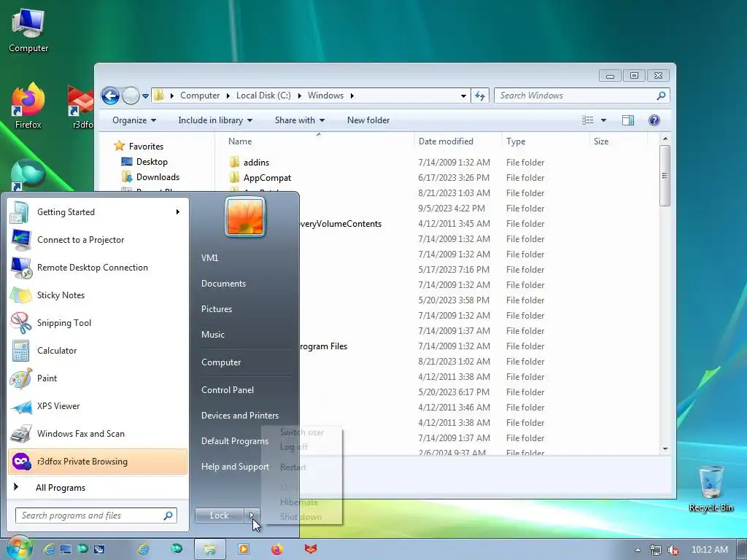Click the muted volume tray icon

coord(673,550)
